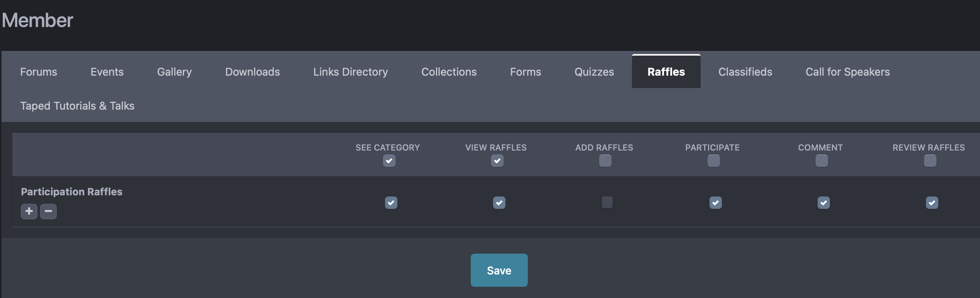Select the Links Directory tab

350,72
